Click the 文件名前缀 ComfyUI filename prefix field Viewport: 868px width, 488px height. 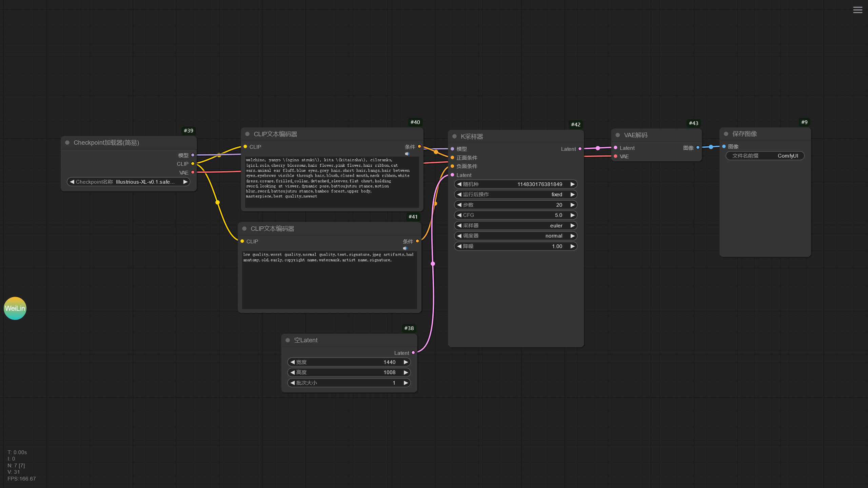765,156
